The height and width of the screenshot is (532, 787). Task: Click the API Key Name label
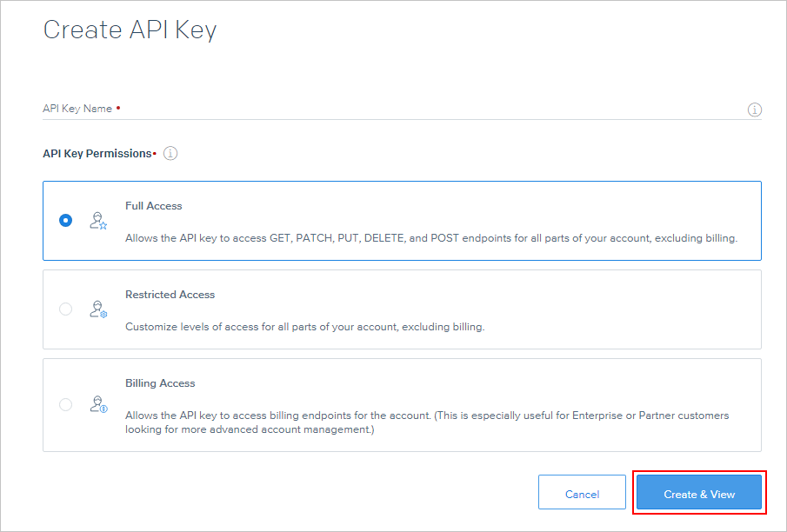click(77, 109)
